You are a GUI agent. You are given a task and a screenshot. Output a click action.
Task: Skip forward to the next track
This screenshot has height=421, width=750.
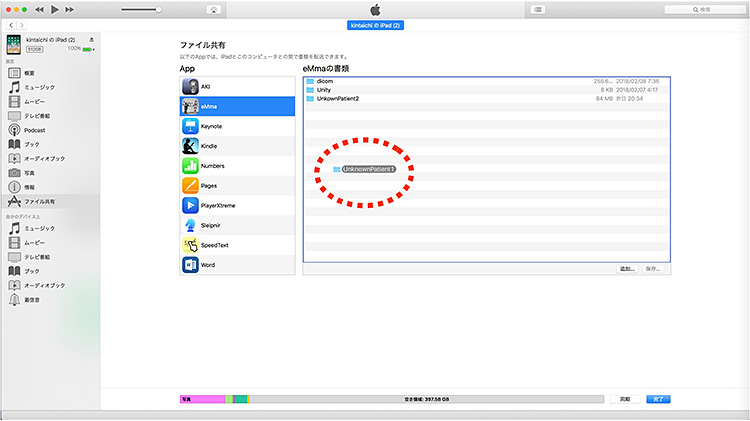(x=70, y=10)
